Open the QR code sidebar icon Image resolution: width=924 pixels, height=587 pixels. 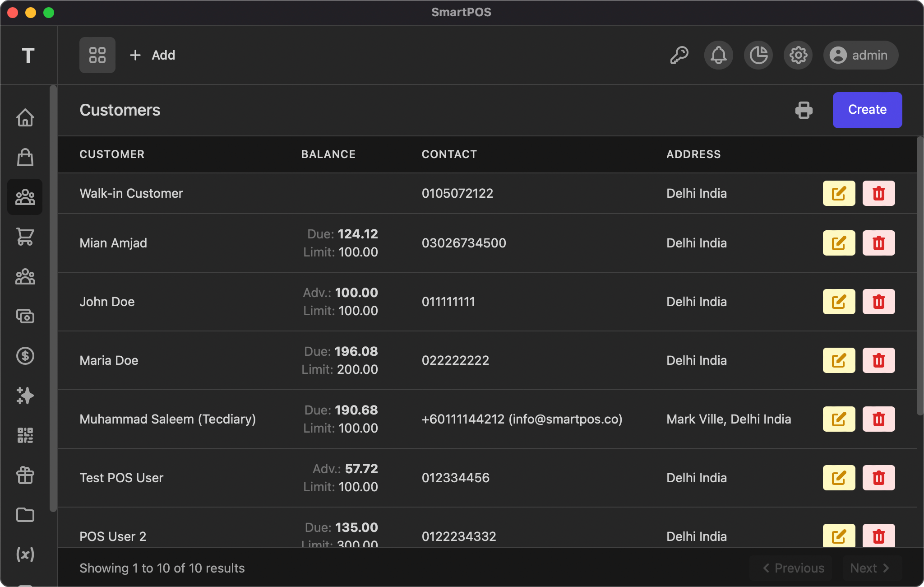(25, 435)
